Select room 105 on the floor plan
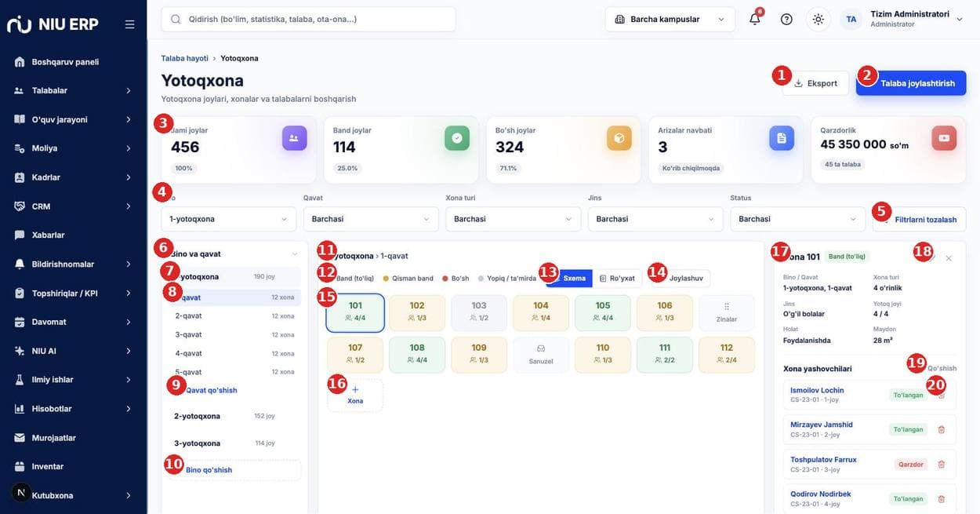Screen dimensions: 980x514 pos(603,312)
